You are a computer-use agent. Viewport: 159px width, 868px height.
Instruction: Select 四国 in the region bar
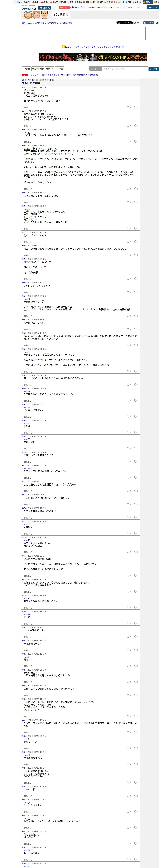(128, 2)
